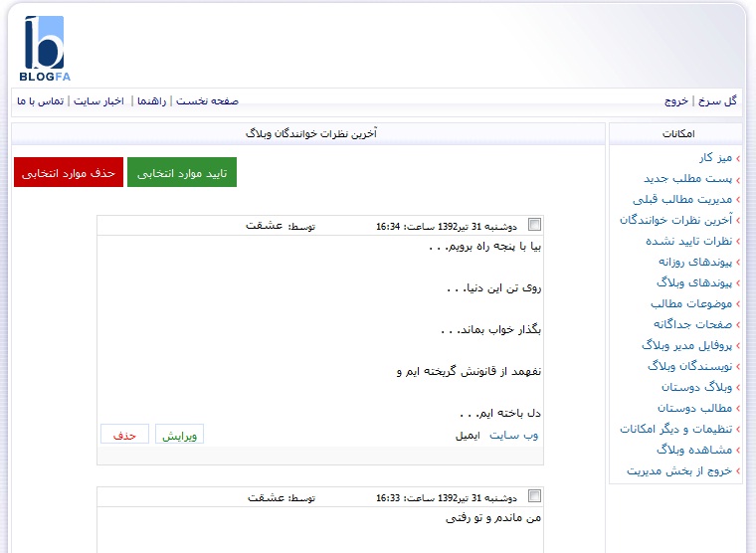
Task: Click red حذف موارد انتخابی button
Action: pyautogui.click(x=69, y=172)
